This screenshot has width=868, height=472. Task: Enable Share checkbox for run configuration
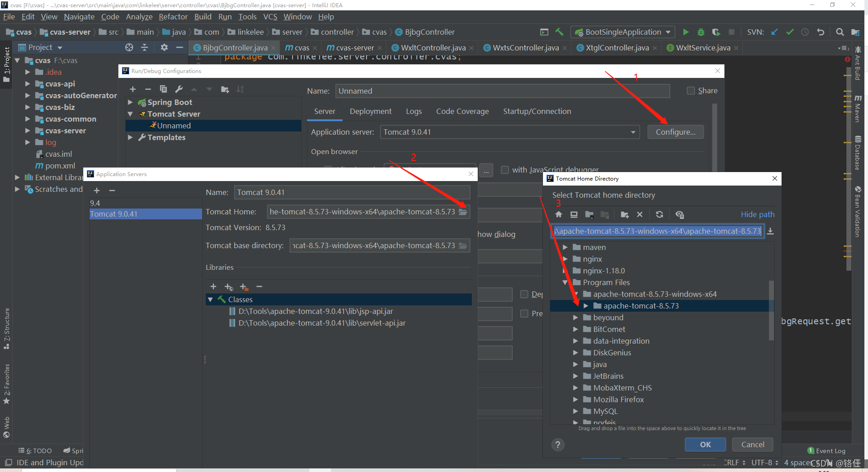point(691,91)
